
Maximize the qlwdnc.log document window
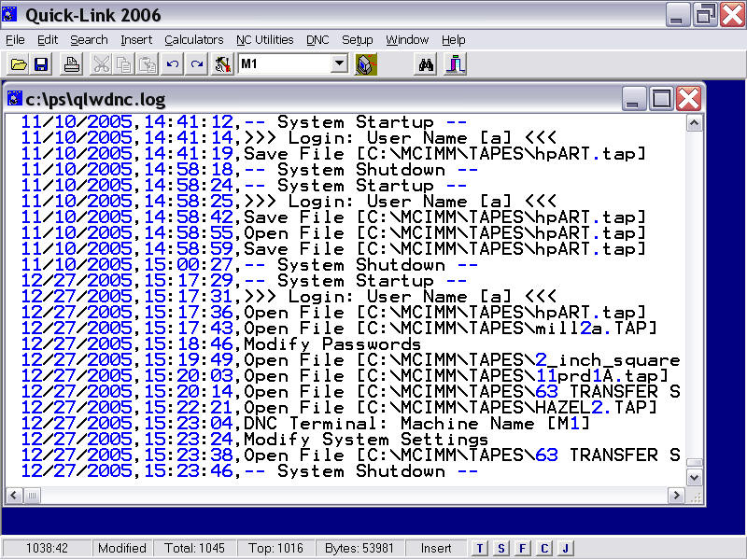[x=662, y=99]
